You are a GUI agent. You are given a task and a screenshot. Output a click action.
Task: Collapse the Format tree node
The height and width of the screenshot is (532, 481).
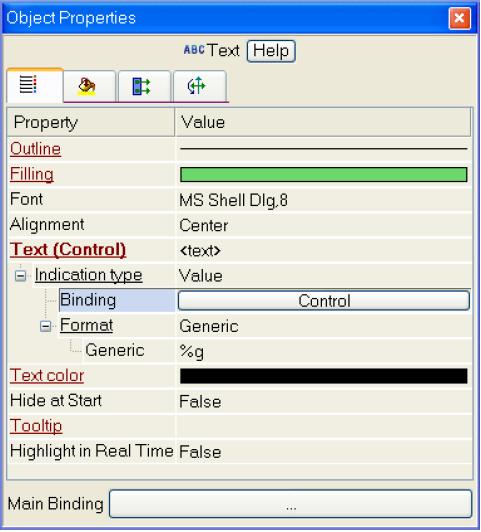(x=45, y=326)
